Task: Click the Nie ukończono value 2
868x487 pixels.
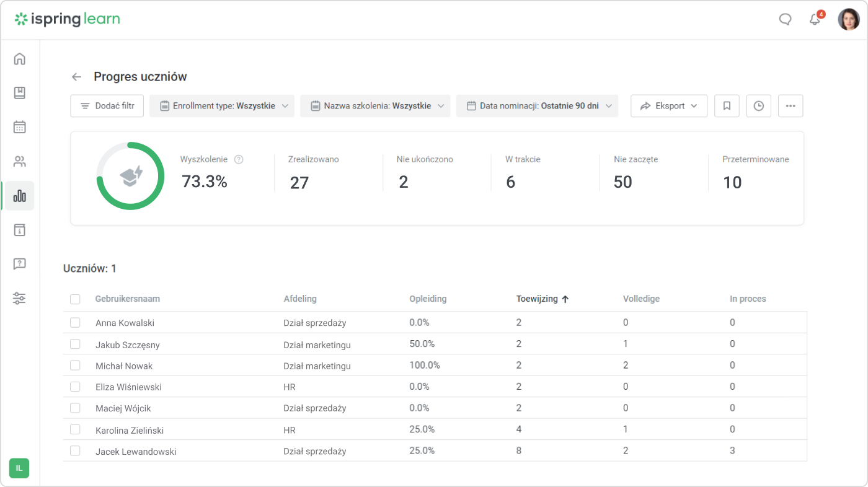Action: click(404, 182)
